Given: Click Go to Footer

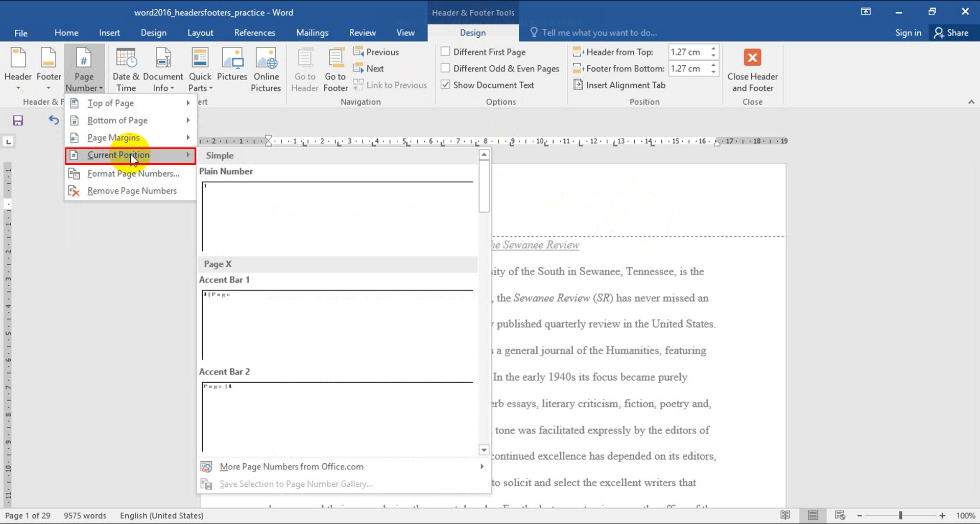Looking at the screenshot, I should [336, 69].
